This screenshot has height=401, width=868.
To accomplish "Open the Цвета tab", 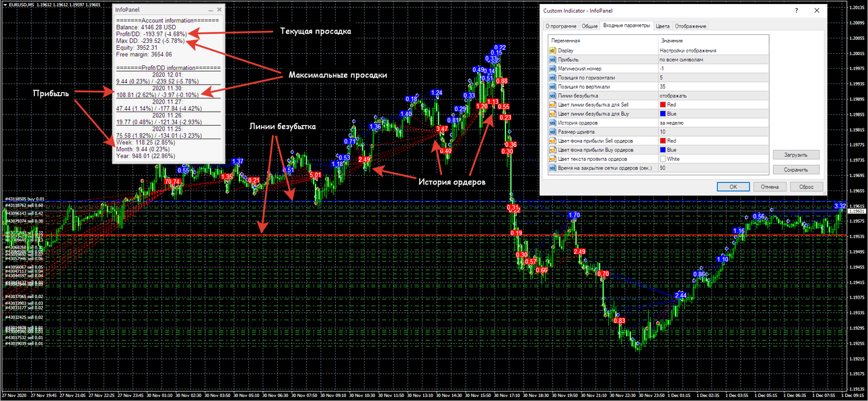I will [662, 26].
